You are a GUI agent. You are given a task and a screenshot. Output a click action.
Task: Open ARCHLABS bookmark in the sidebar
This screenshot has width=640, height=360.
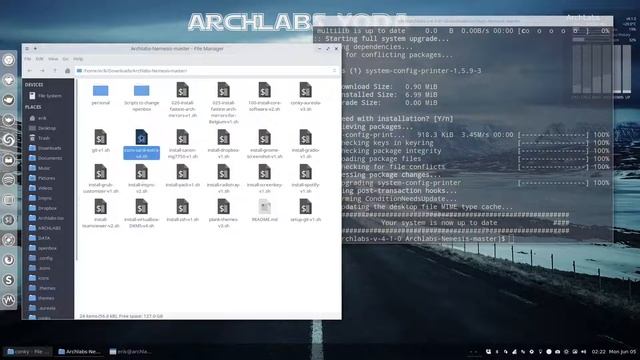45,228
